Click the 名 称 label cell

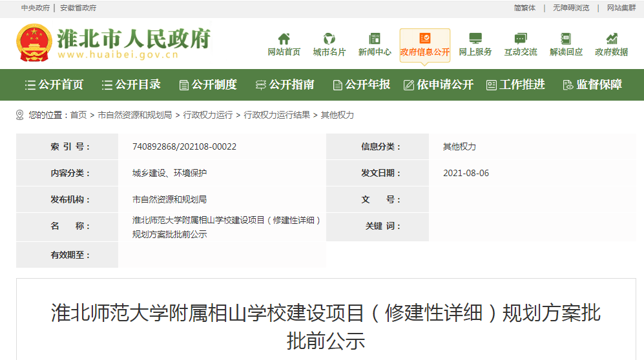coord(67,226)
